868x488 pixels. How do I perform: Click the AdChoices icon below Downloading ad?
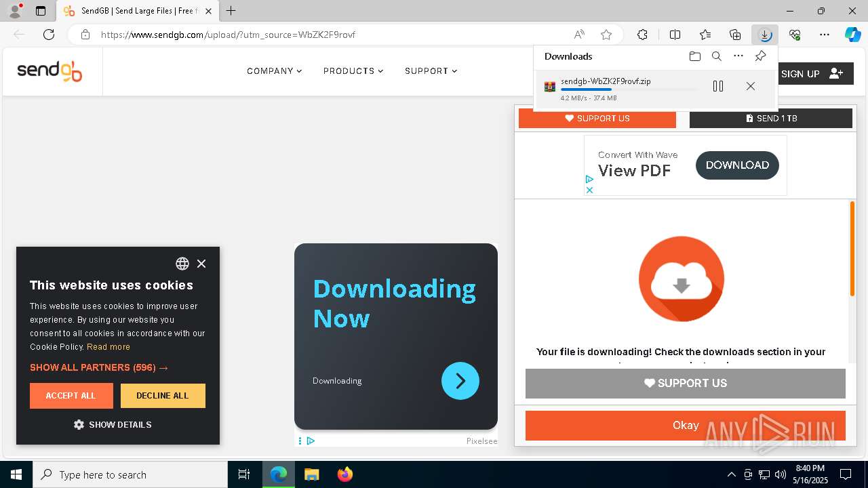pos(311,441)
